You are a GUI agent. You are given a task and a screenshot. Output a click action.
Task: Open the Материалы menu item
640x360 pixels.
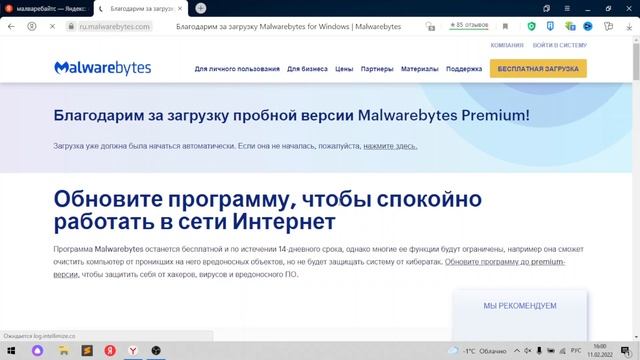(x=420, y=69)
